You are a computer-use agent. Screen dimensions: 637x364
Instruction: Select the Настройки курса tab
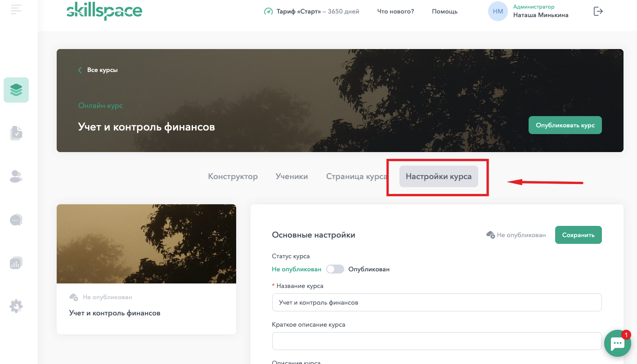(439, 176)
